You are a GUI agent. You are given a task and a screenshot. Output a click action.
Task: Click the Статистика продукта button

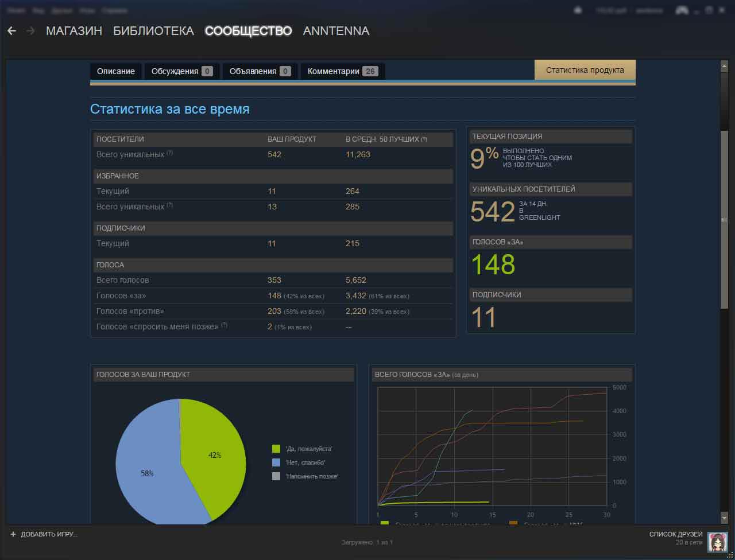[x=585, y=70]
